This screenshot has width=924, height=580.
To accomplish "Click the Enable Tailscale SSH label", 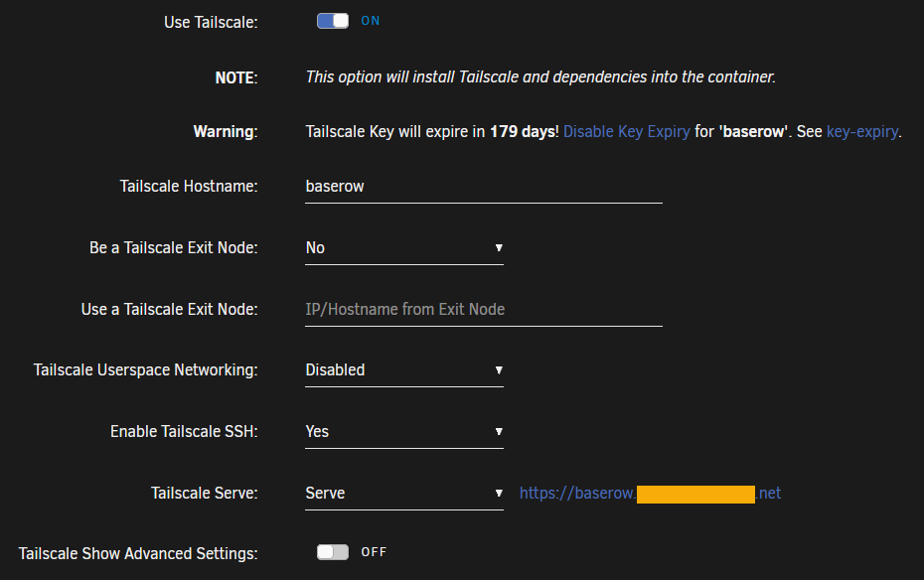I will [184, 432].
